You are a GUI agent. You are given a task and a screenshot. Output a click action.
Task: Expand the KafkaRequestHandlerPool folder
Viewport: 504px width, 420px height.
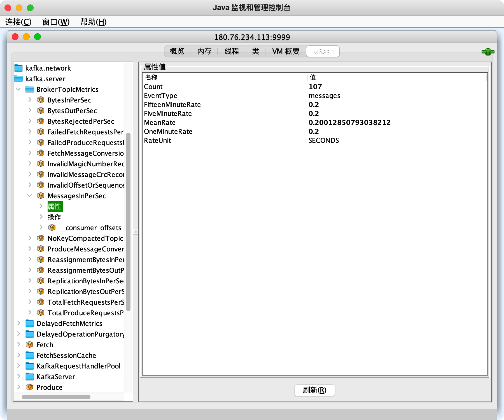(x=18, y=366)
